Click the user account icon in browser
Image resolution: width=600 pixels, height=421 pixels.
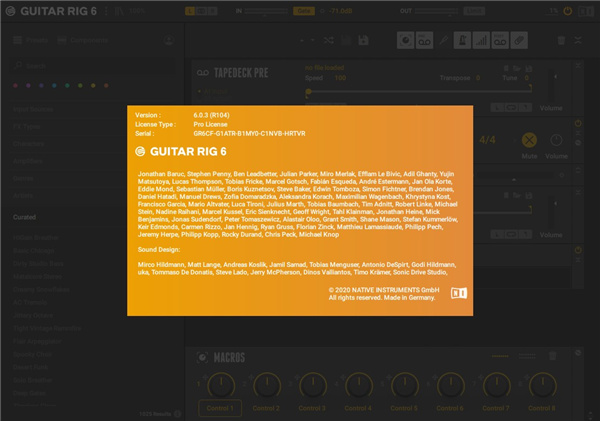[168, 40]
